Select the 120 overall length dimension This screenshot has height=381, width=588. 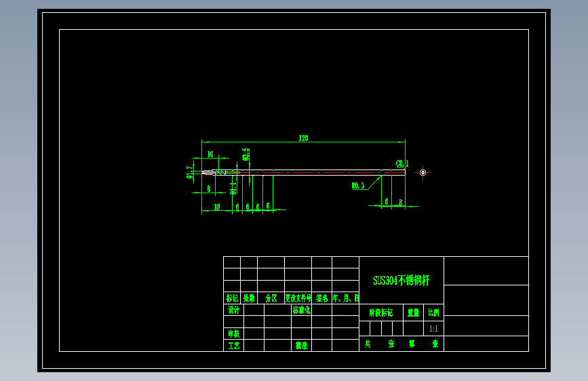(303, 138)
